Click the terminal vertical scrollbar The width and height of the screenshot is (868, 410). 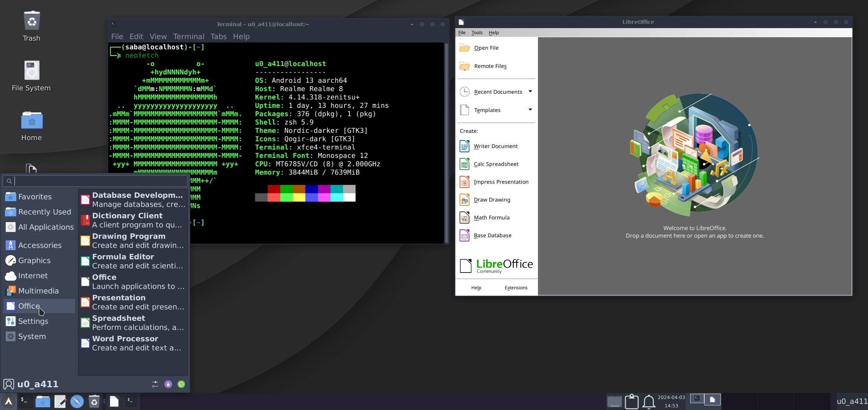click(x=446, y=143)
